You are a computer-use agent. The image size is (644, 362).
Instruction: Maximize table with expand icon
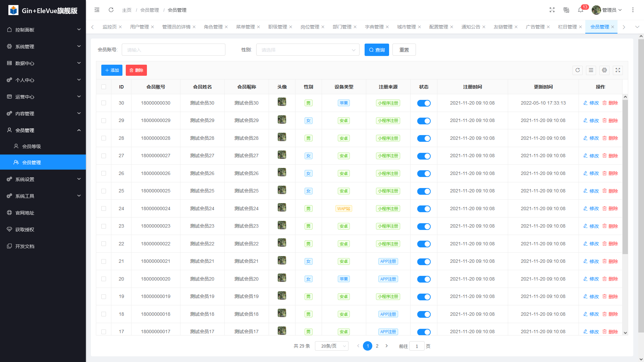618,70
